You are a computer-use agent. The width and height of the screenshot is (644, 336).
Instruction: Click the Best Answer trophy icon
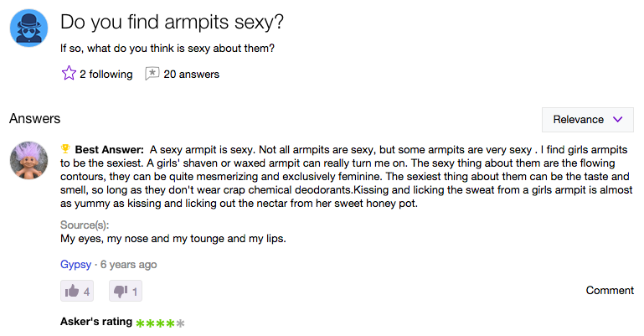point(65,148)
